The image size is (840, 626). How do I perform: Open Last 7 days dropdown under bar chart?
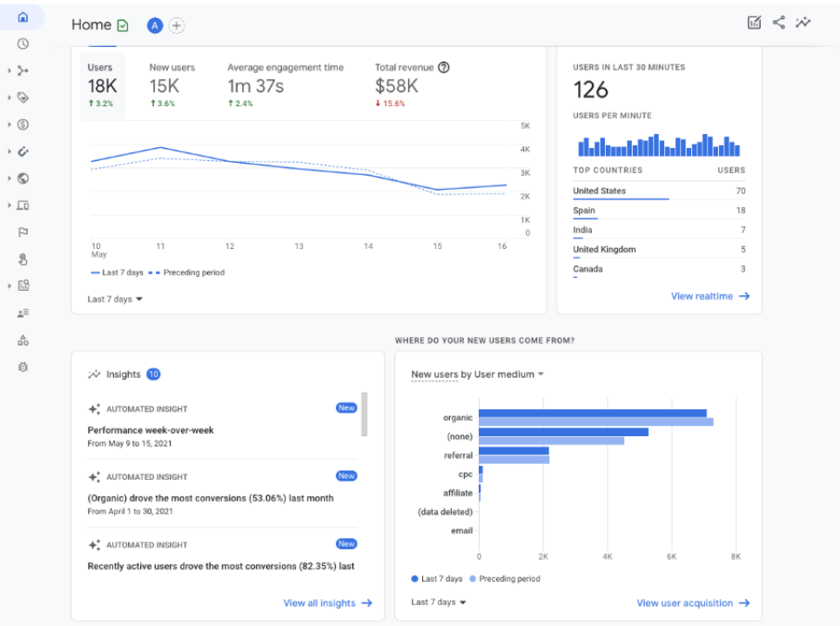[438, 602]
